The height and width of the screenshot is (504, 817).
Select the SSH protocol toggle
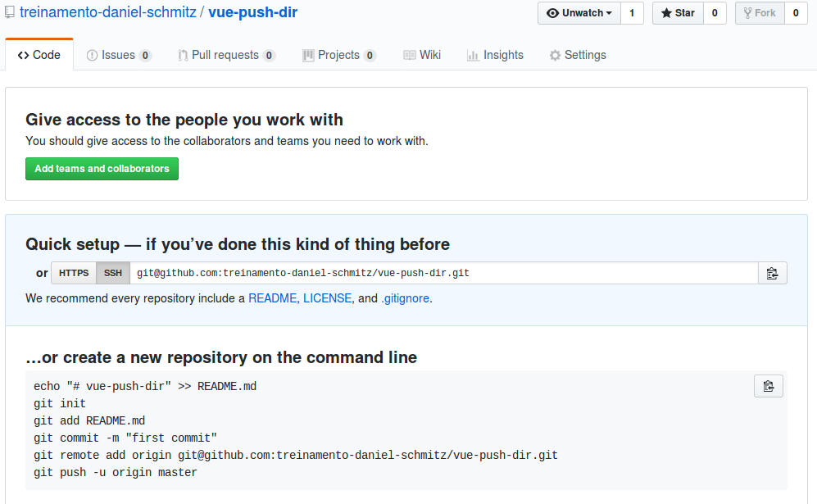tap(113, 273)
